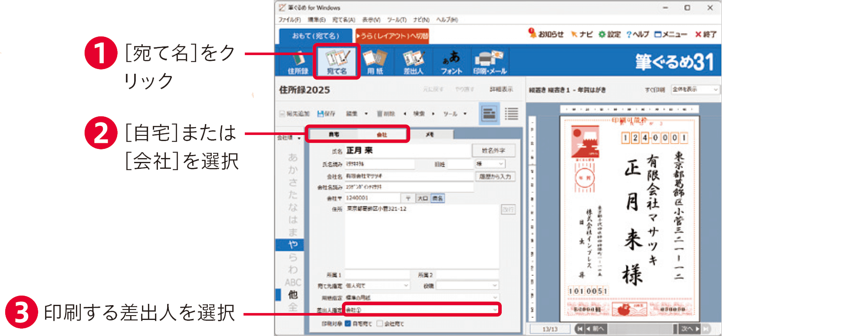Switch to list view layout icon
Image resolution: width=868 pixels, height=336 pixels.
(x=512, y=114)
